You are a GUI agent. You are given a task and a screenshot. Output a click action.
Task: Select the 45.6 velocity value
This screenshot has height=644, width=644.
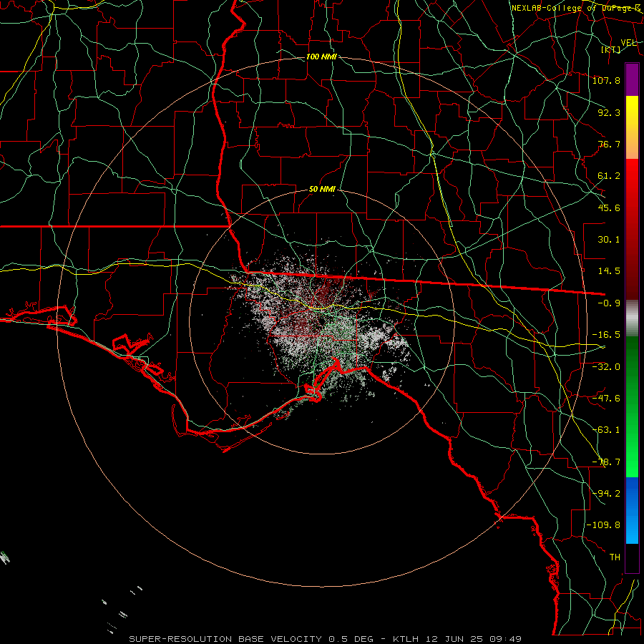click(609, 208)
